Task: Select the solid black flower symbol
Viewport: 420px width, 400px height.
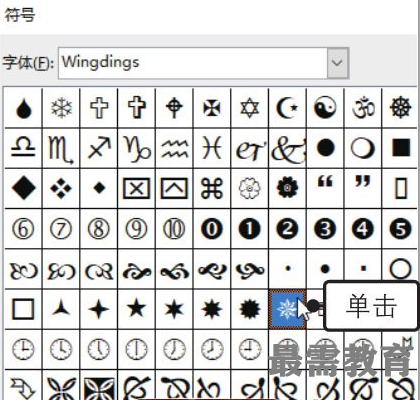Action: point(287,188)
